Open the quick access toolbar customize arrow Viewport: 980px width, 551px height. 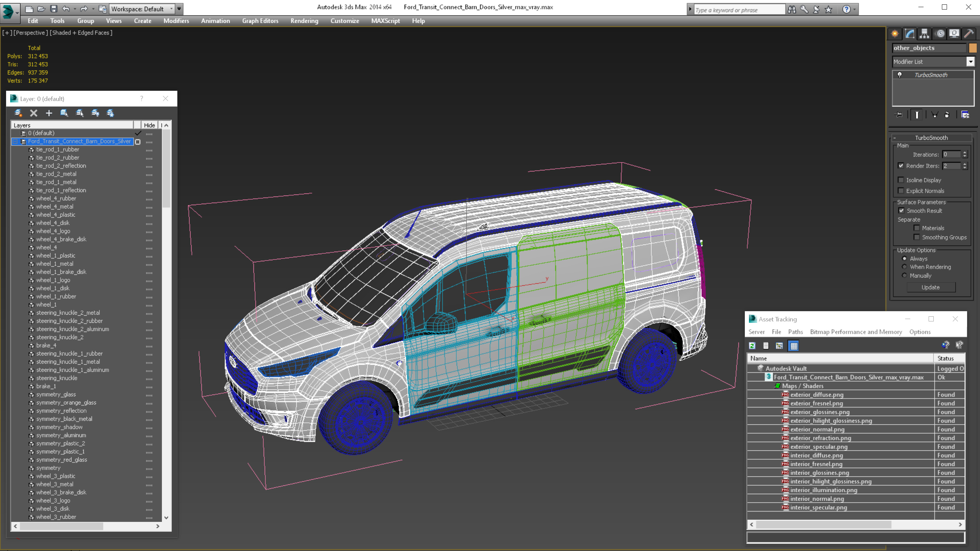179,9
